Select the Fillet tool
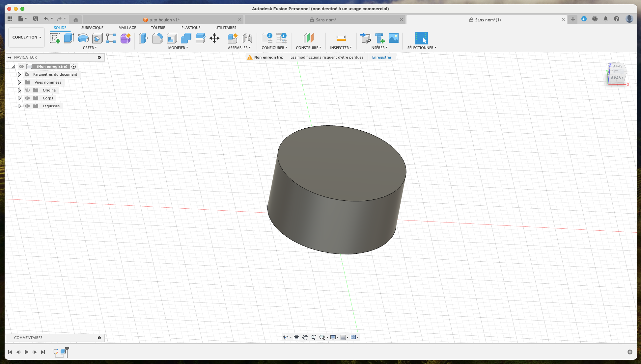This screenshot has height=364, width=641. pos(157,38)
